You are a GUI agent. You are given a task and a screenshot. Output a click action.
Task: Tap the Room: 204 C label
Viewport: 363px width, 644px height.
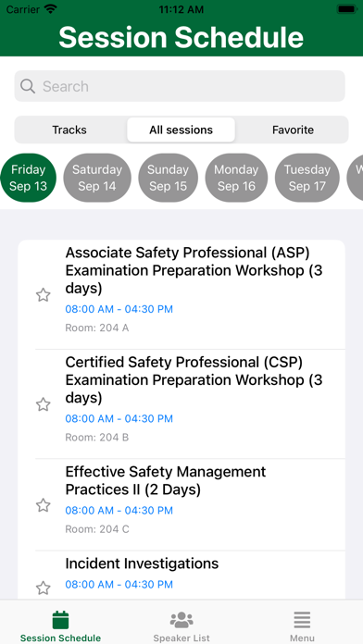pyautogui.click(x=97, y=529)
